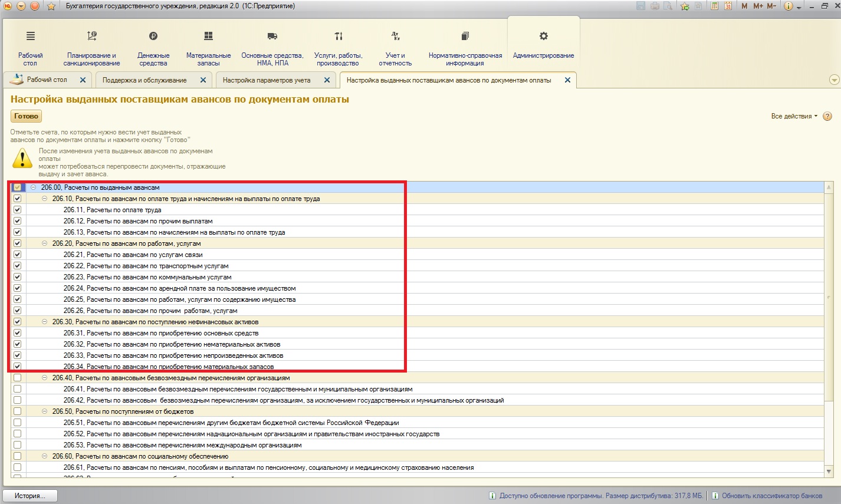Click the help question mark icon

coord(827,116)
